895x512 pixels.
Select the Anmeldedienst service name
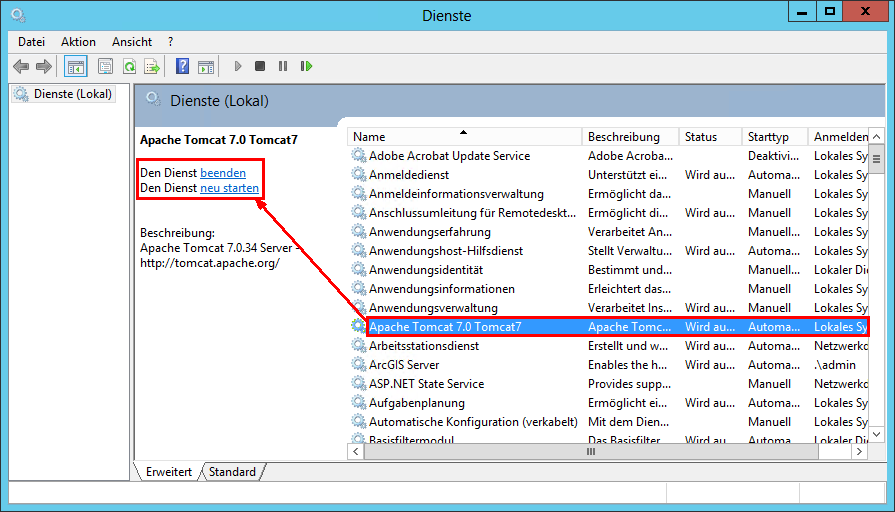(x=409, y=175)
